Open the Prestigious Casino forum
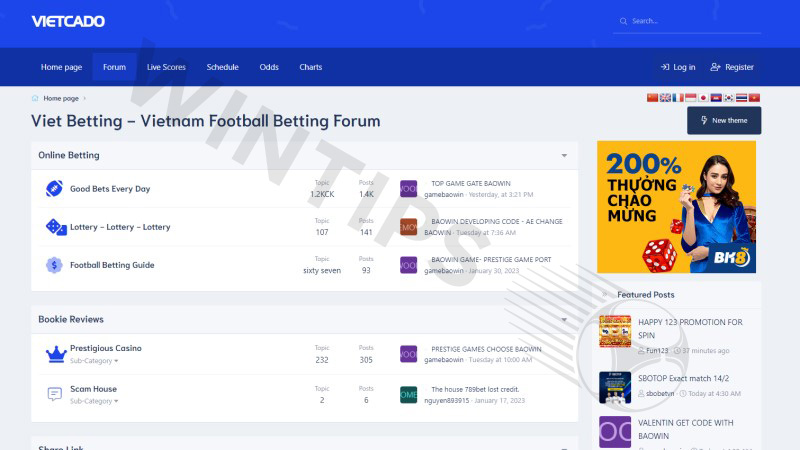 pos(106,348)
